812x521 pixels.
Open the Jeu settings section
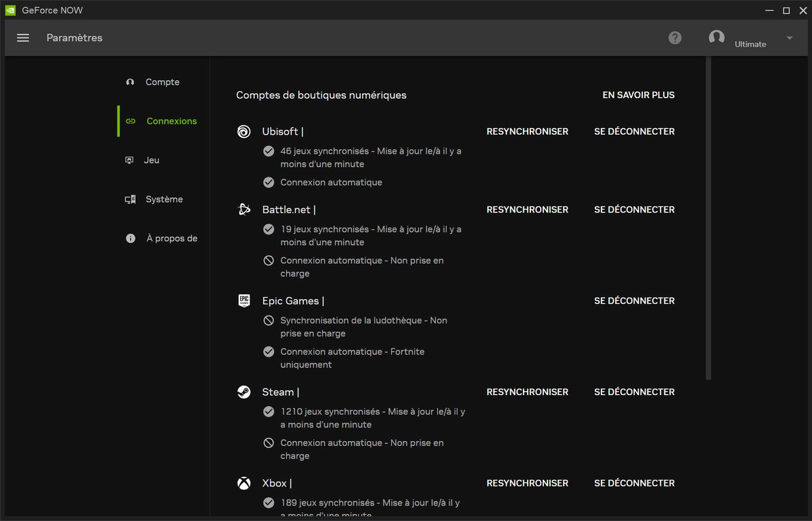click(152, 160)
